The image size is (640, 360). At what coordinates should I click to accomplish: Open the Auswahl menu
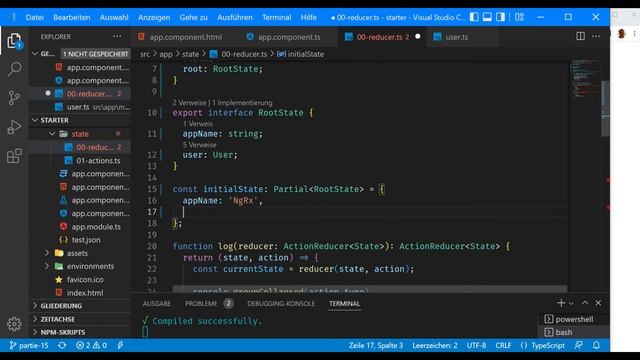click(x=114, y=18)
